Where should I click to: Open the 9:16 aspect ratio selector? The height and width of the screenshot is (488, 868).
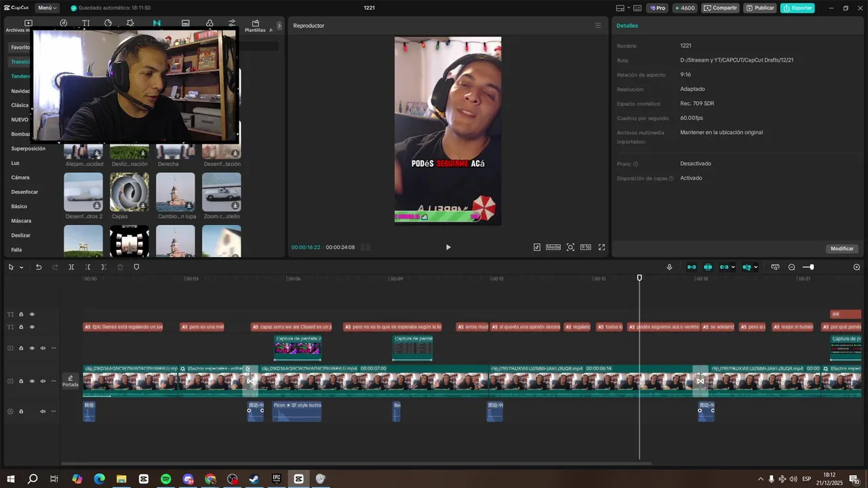586,247
